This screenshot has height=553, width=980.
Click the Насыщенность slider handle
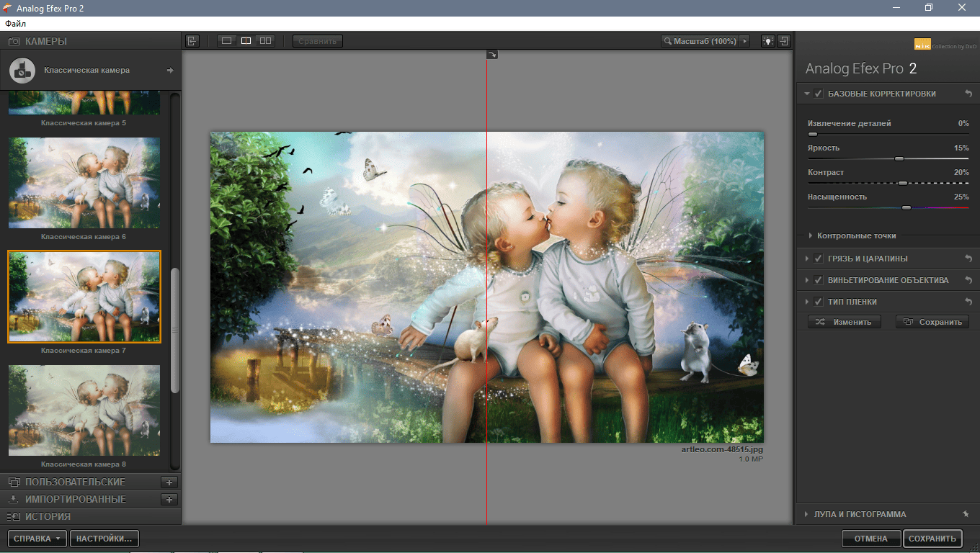click(906, 207)
